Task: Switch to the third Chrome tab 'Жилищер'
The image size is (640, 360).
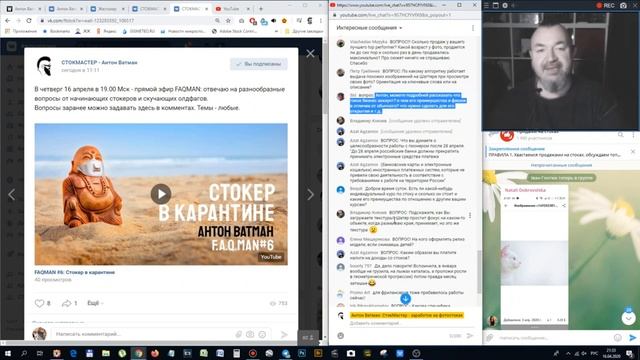Action: [107, 9]
